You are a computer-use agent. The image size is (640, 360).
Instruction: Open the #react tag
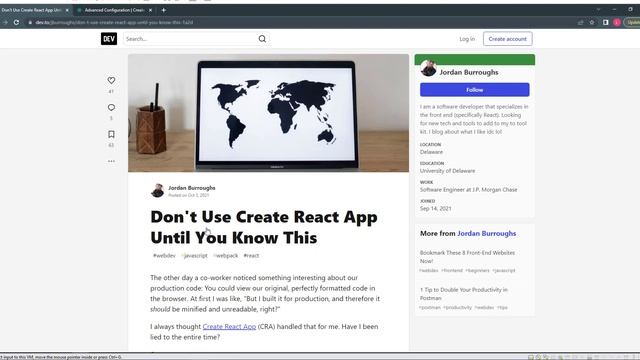(251, 256)
